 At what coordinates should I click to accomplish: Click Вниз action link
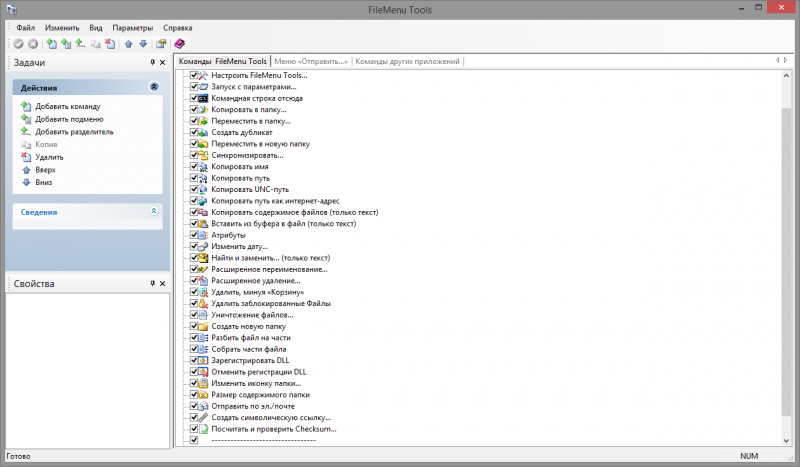tap(44, 182)
